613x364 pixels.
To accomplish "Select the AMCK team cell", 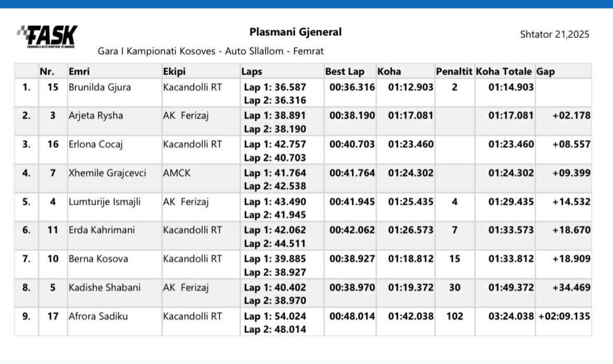I will tap(175, 173).
